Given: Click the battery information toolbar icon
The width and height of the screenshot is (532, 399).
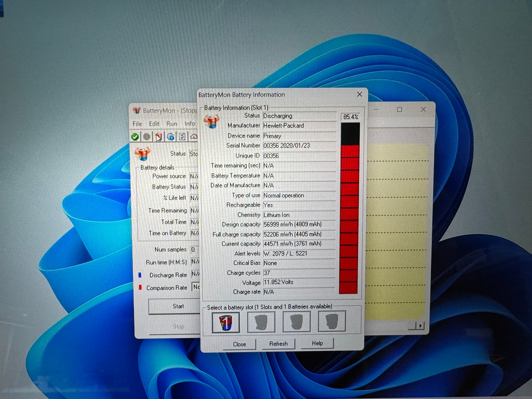Looking at the screenshot, I should (159, 137).
